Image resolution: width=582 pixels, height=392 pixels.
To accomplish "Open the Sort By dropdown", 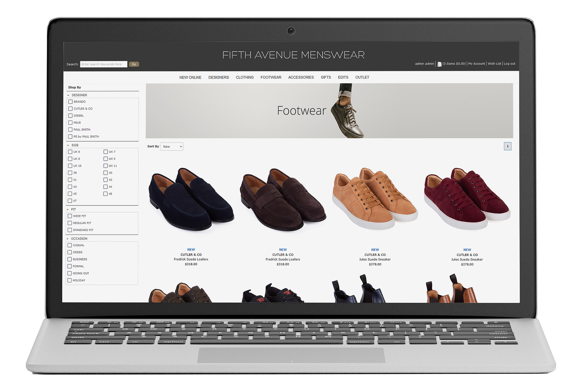I will pos(172,147).
